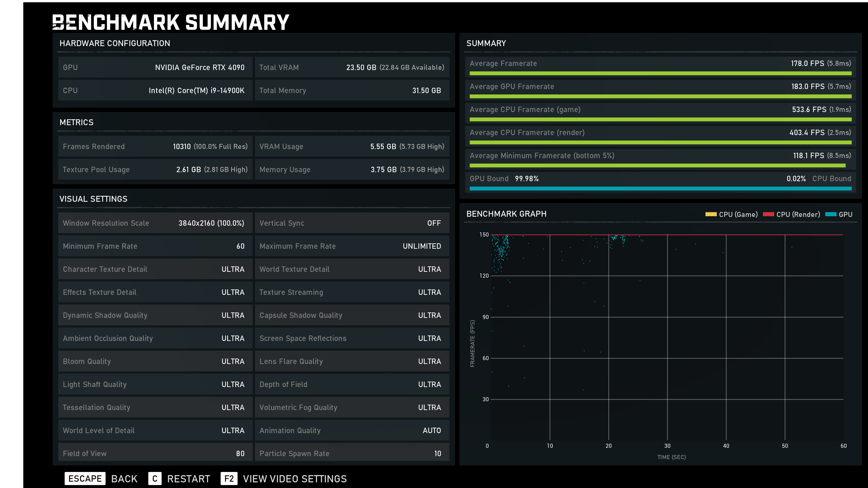Select the Light Shaft Quality row
Image resolution: width=868 pixels, height=488 pixels.
155,384
